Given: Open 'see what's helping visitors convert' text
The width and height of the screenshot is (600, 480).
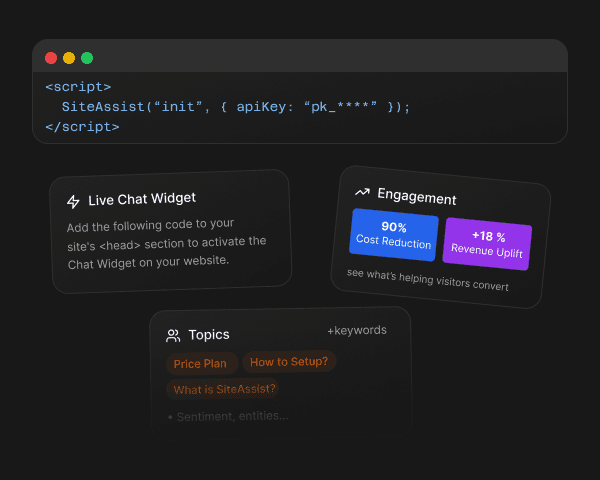Looking at the screenshot, I should pos(428,280).
